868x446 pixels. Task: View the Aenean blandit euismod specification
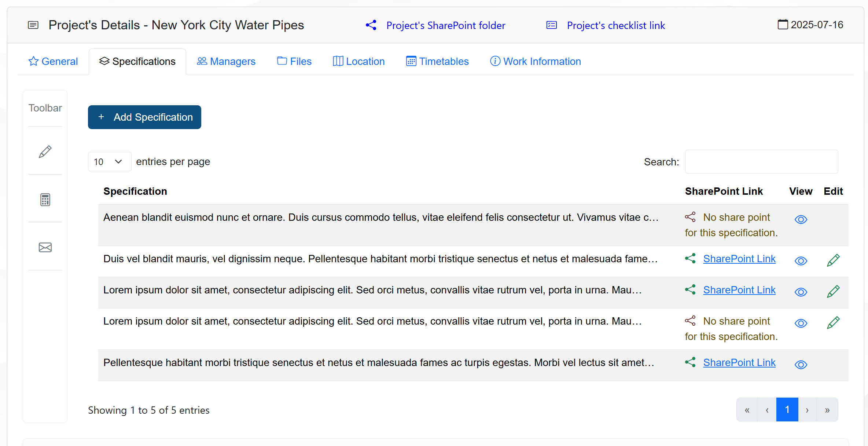pos(801,219)
